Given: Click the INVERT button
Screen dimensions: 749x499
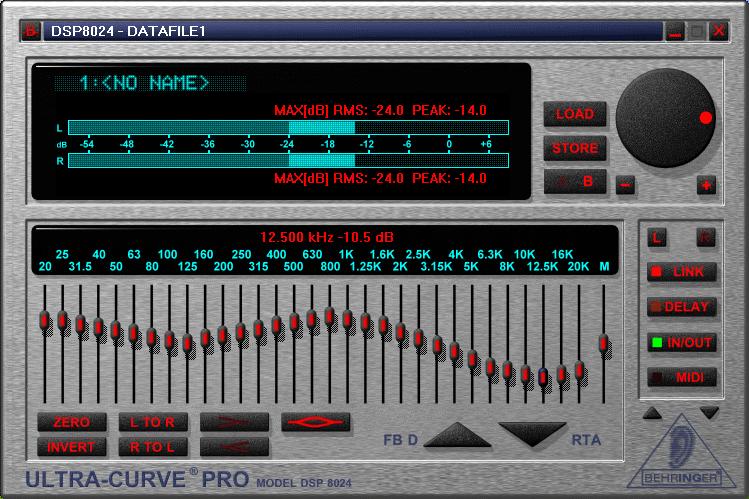Looking at the screenshot, I should (72, 447).
